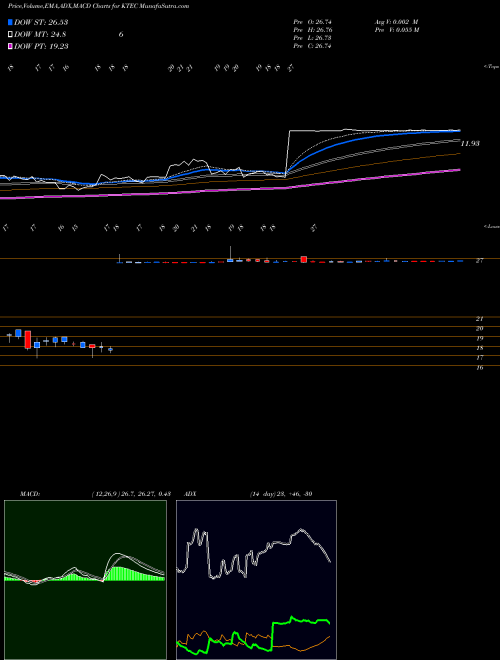
Task: Click the chart title for KTEC MunafaSutra.com
Action: coord(98,6)
